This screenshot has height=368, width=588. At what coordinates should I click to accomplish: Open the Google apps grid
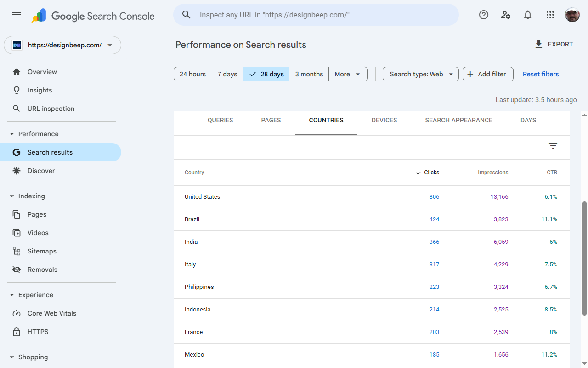[550, 15]
